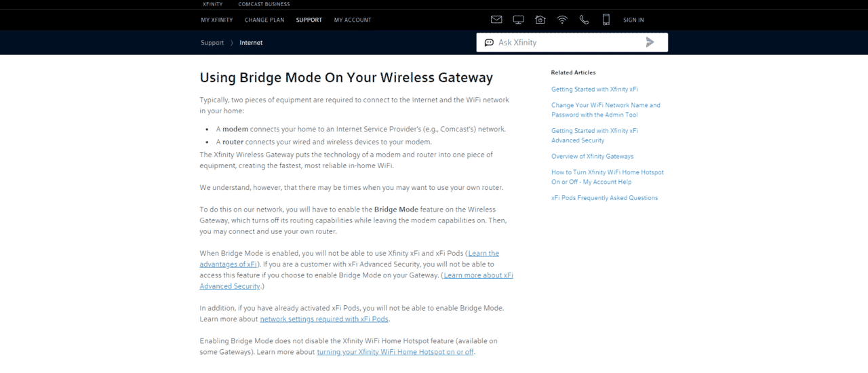Click the bold word modem in list

coord(235,129)
